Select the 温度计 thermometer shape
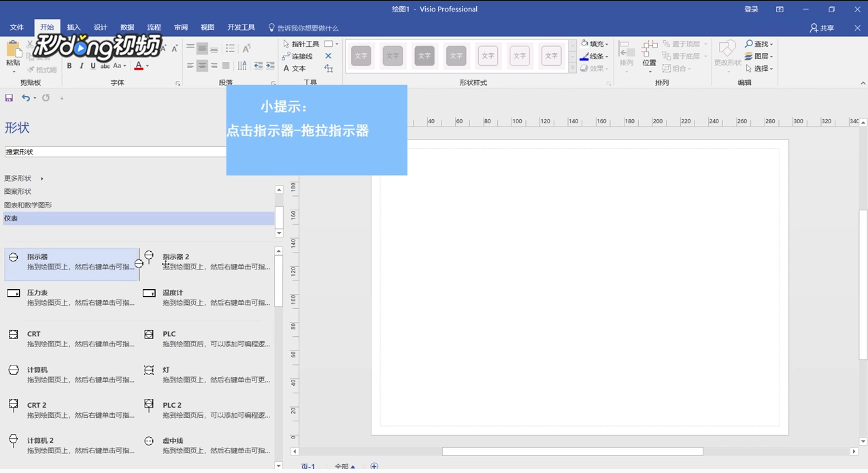868x473 pixels. coord(207,297)
